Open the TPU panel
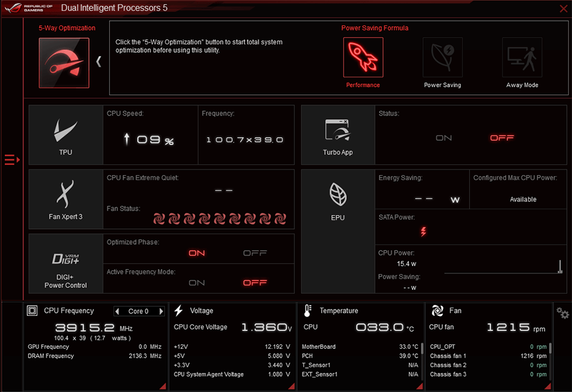This screenshot has width=572, height=392. click(x=66, y=134)
